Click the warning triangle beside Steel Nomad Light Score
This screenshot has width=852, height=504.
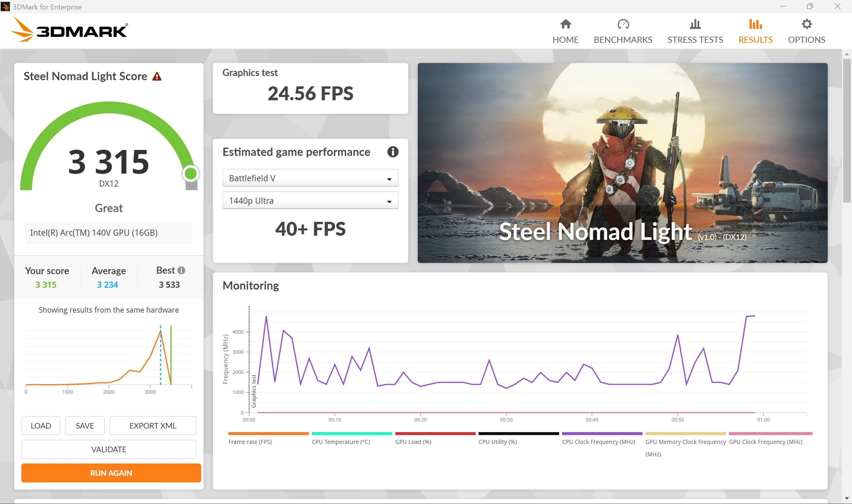click(x=157, y=77)
